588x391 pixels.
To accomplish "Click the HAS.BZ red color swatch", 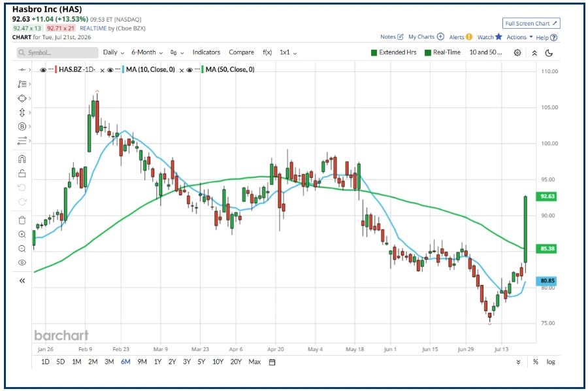I will tap(56, 69).
